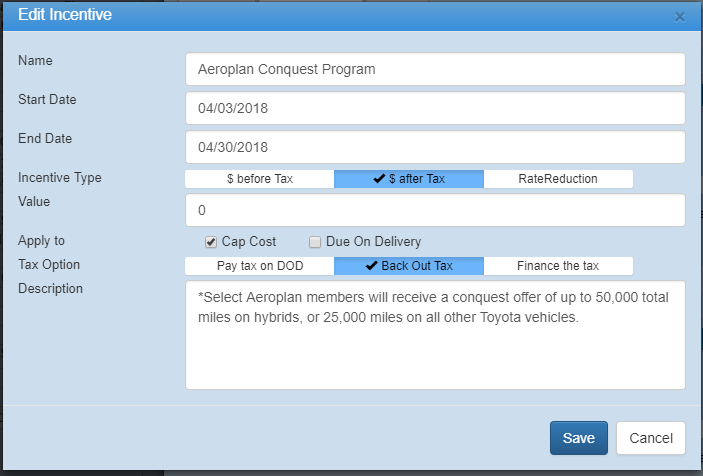Viewport: 703px width, 476px height.
Task: Choose the $ after Tax option
Action: tap(409, 179)
